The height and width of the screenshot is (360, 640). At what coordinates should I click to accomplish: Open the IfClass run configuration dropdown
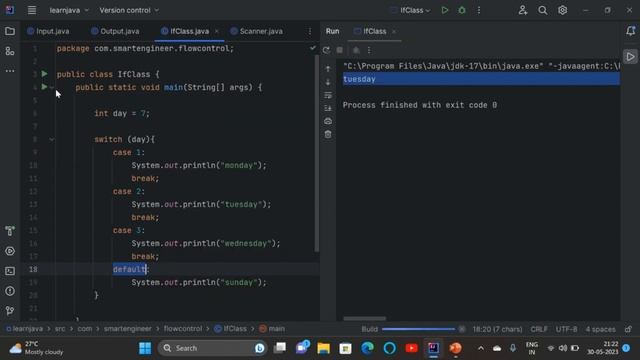click(411, 10)
